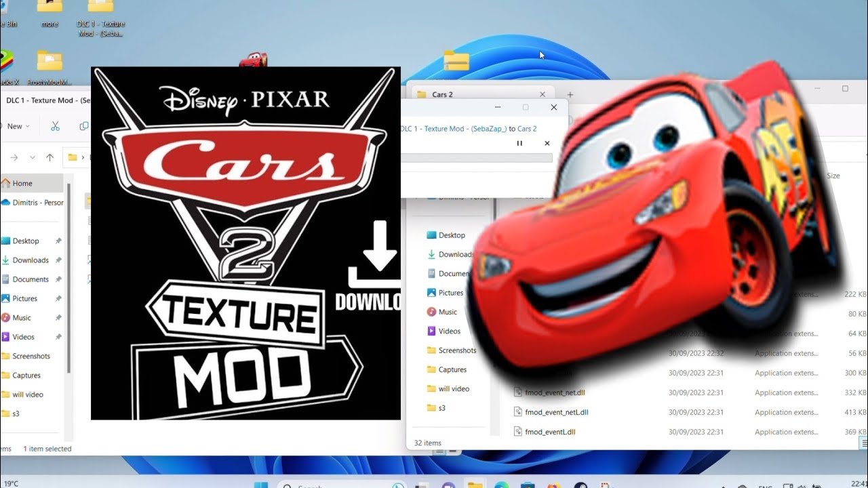Select the small Lightning McQueen desktop icon
868x488 pixels.
pos(253,60)
